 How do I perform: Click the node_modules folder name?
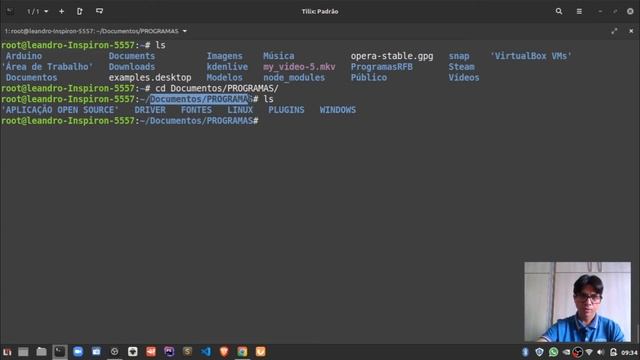tap(294, 78)
